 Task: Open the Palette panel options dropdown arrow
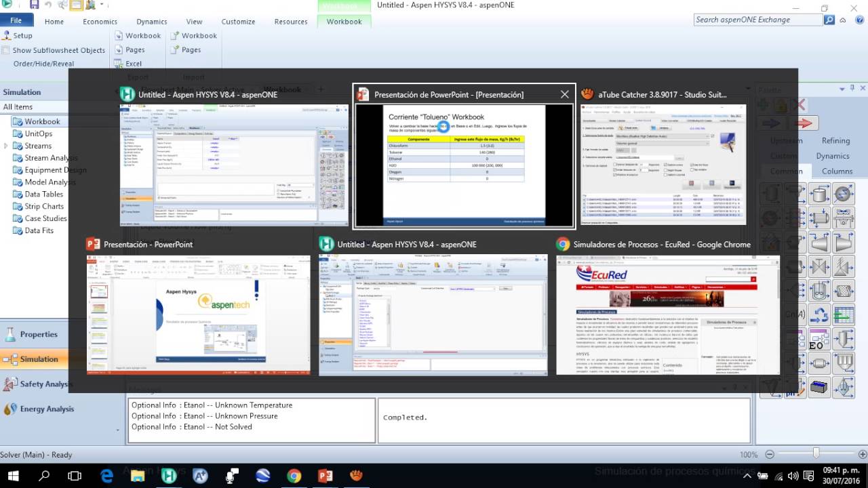point(842,89)
